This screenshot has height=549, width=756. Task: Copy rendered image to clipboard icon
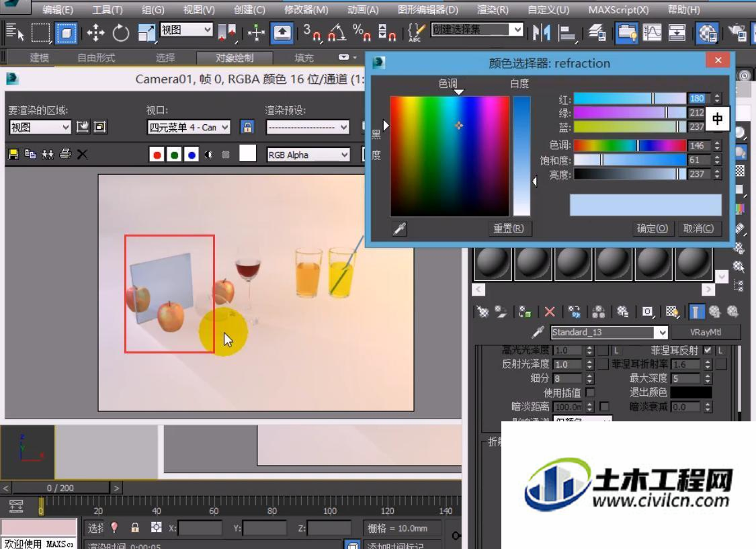pyautogui.click(x=30, y=155)
